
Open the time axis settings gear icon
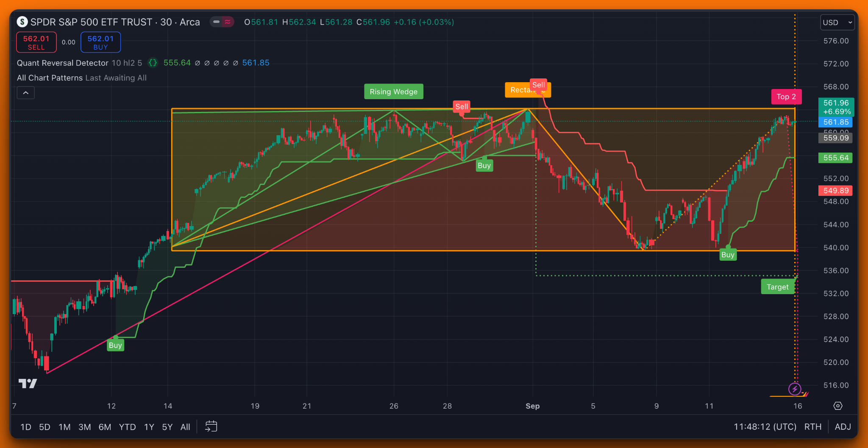[x=838, y=406]
